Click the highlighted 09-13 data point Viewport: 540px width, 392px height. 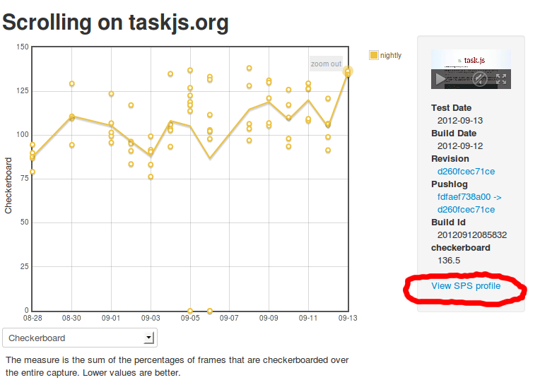348,71
